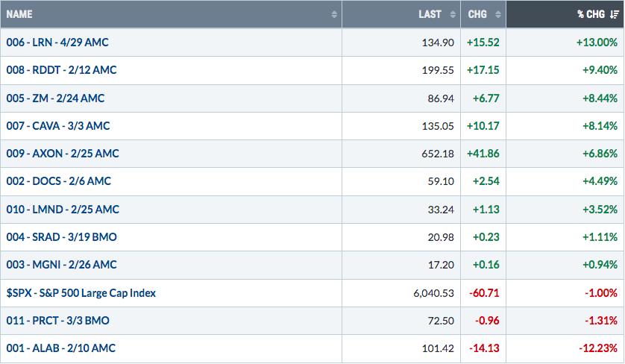Open the 008 - RDDT - 2/12 AMC link
Image resolution: width=625 pixels, height=364 pixels.
click(x=61, y=70)
